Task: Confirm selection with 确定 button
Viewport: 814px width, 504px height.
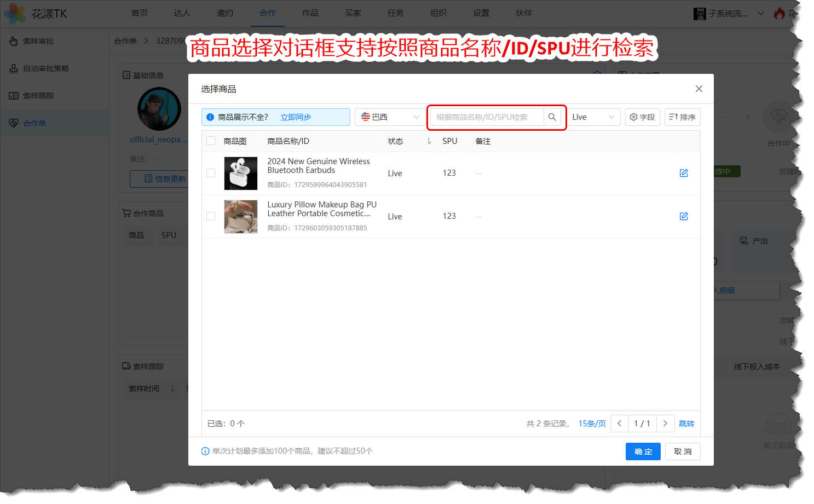Action: tap(643, 451)
